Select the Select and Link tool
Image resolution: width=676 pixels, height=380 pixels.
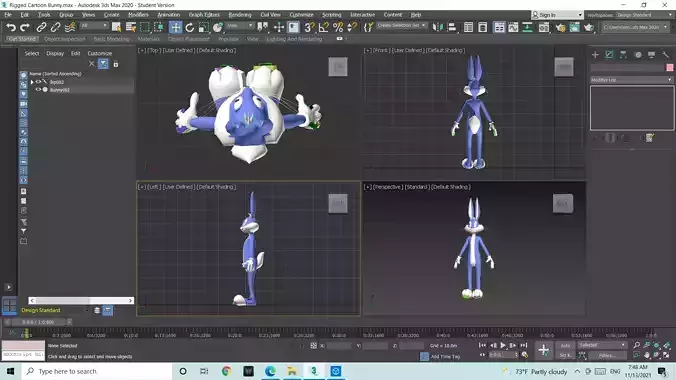pyautogui.click(x=41, y=28)
